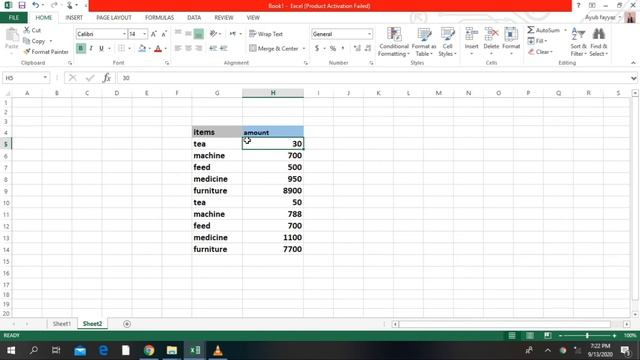
Task: Switch to the INSERT tab
Action: [74, 18]
